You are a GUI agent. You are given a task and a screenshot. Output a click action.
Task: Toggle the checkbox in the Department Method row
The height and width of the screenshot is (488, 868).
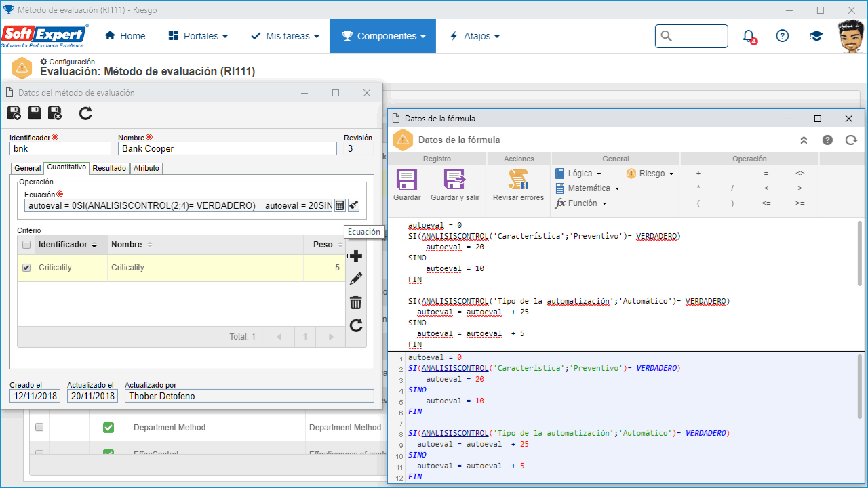pyautogui.click(x=39, y=428)
